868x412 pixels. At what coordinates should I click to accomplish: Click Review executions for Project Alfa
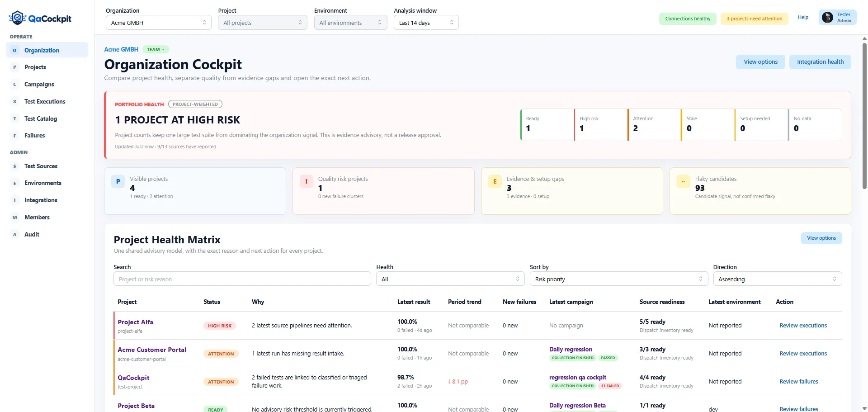803,326
